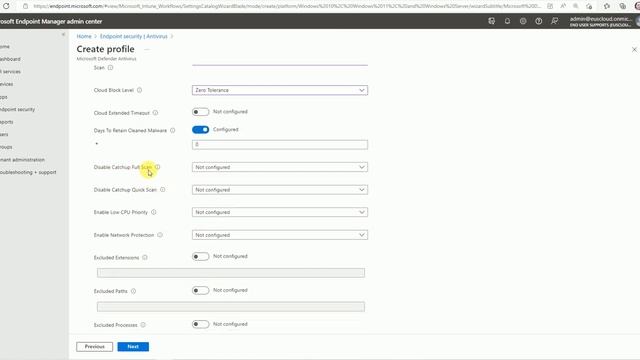Open Troubleshooting + support in navigation
Image resolution: width=640 pixels, height=360 pixels.
[28, 172]
